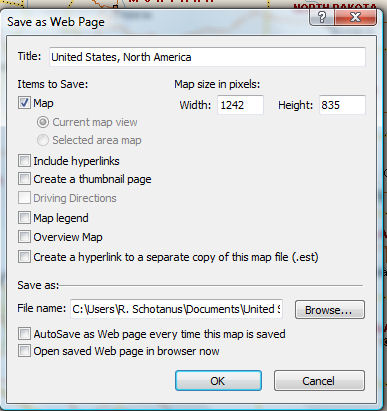This screenshot has width=387, height=411.
Task: Confirm with the OK button
Action: [x=218, y=381]
